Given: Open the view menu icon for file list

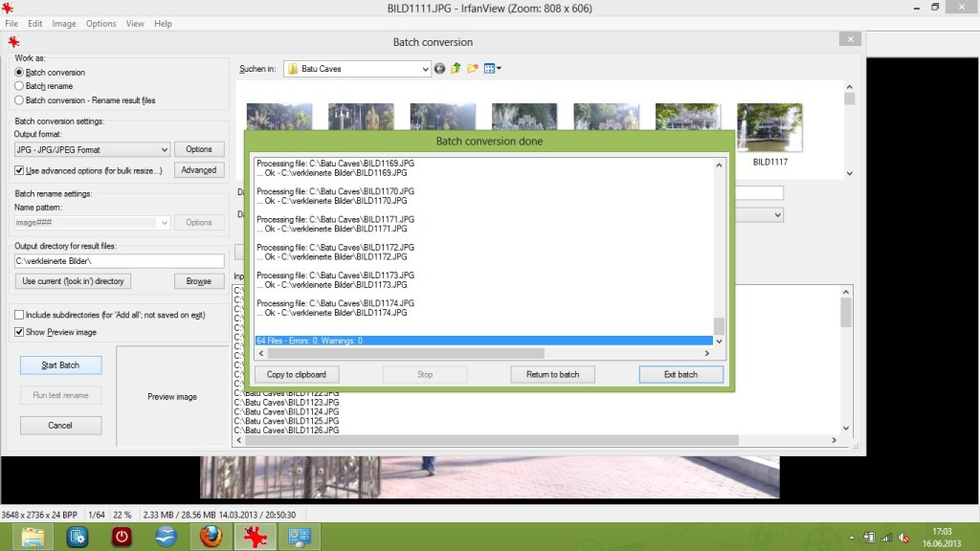Looking at the screenshot, I should [x=492, y=69].
